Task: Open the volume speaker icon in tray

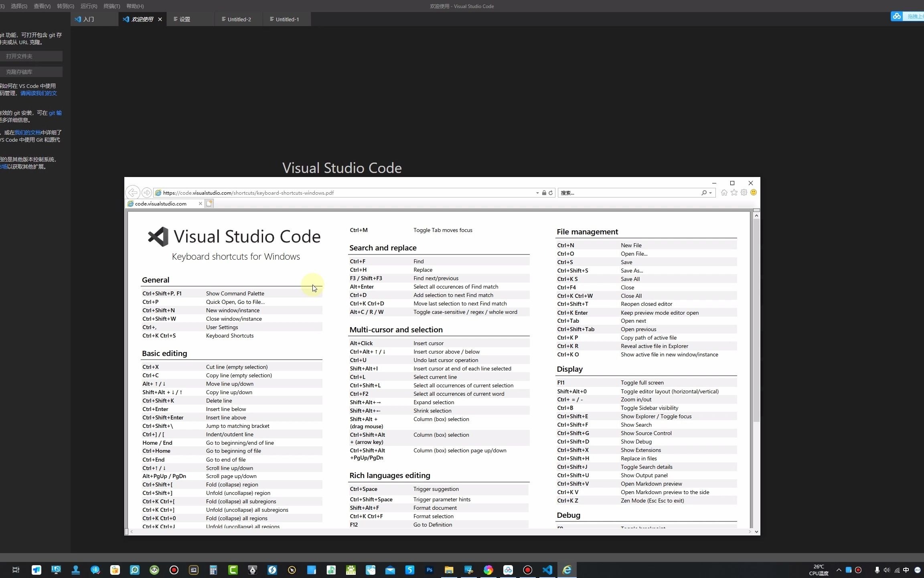Action: pos(887,570)
